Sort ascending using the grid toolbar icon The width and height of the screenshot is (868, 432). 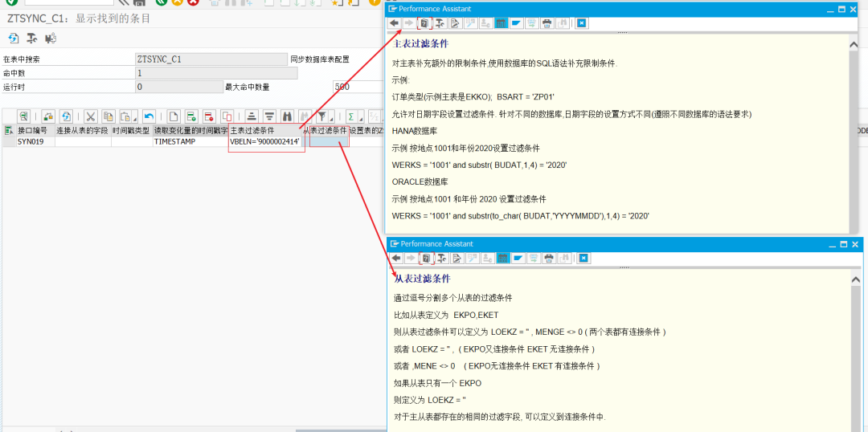[252, 116]
